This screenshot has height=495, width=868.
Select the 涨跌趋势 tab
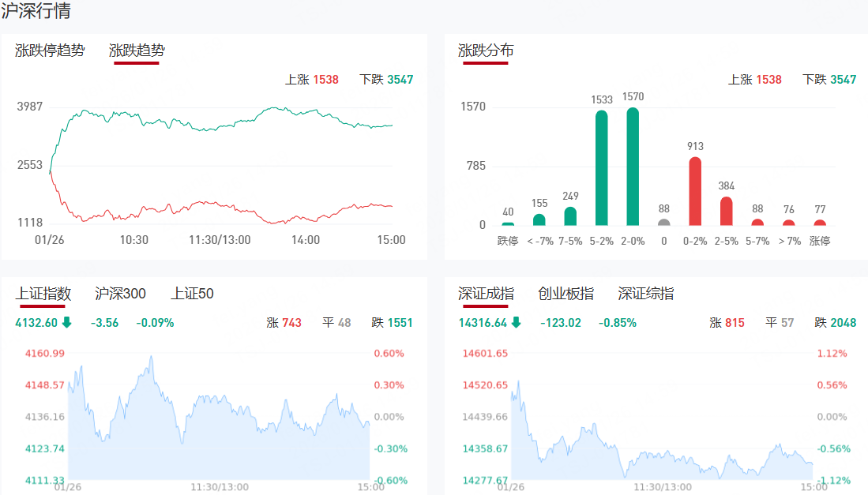[x=137, y=51]
